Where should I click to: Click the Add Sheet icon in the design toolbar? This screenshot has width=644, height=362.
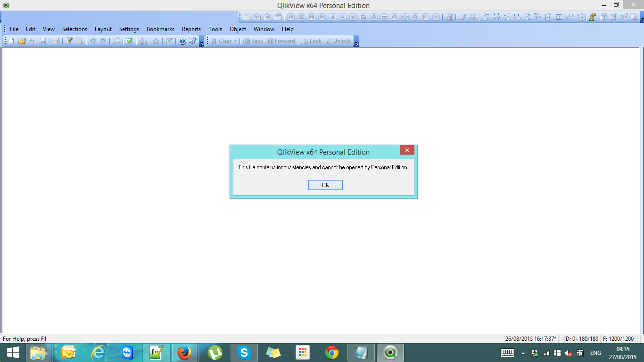click(247, 17)
